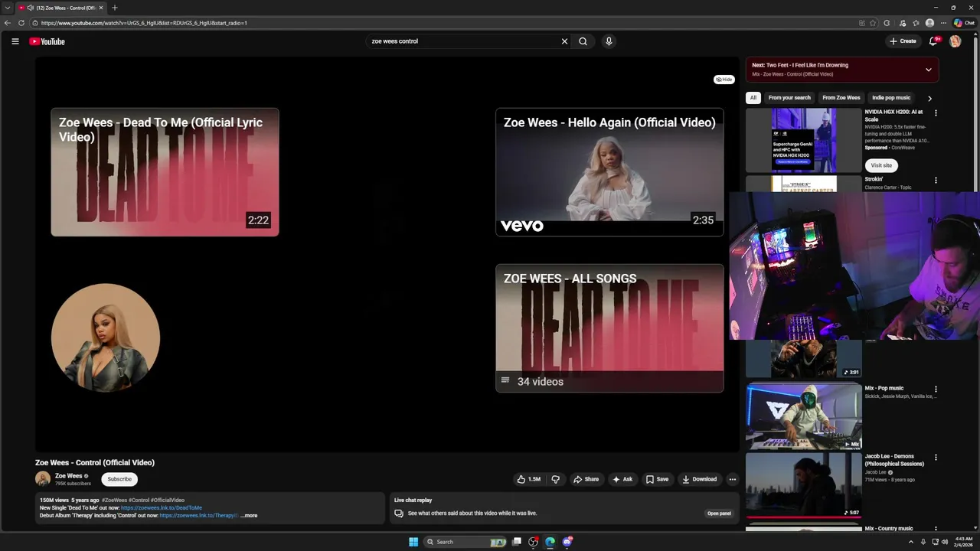The image size is (980, 551).
Task: Open Discord from the taskbar
Action: point(567,542)
